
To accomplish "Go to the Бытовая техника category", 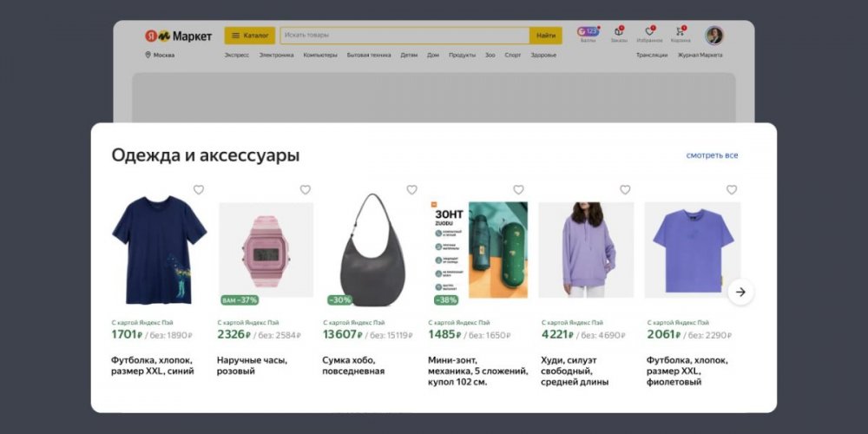I will 369,55.
